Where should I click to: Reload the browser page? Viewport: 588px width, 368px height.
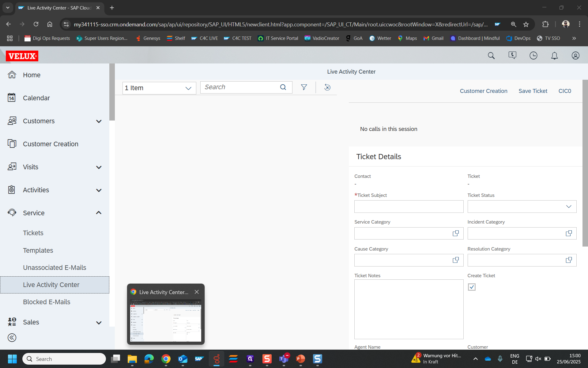[36, 24]
